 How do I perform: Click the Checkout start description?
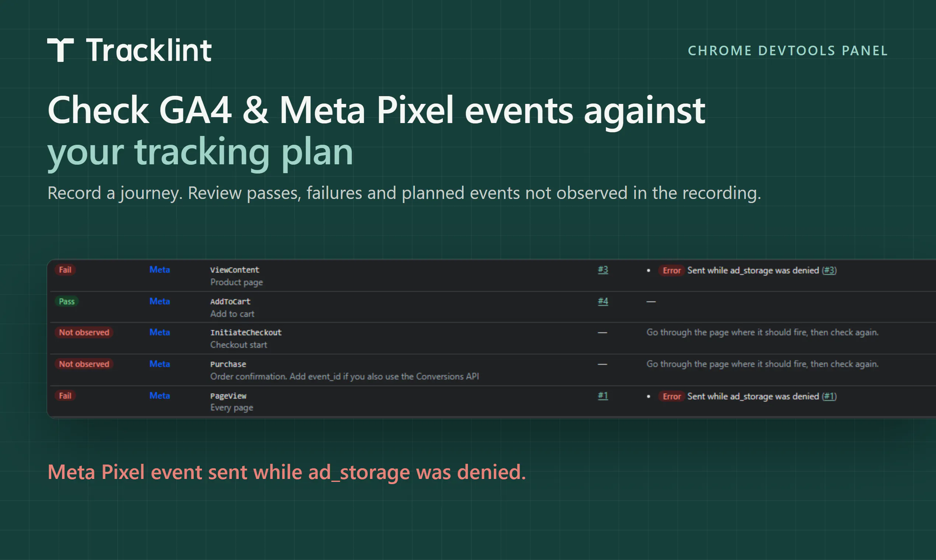[x=238, y=345]
